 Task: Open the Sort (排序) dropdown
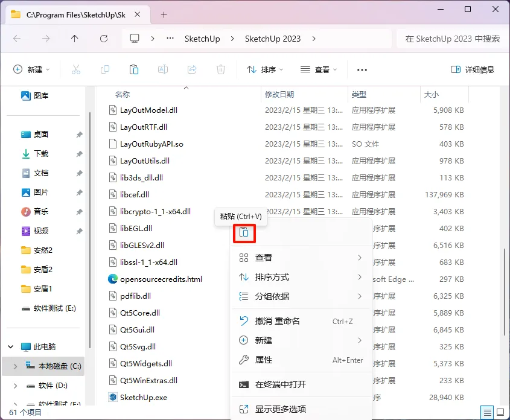click(265, 69)
